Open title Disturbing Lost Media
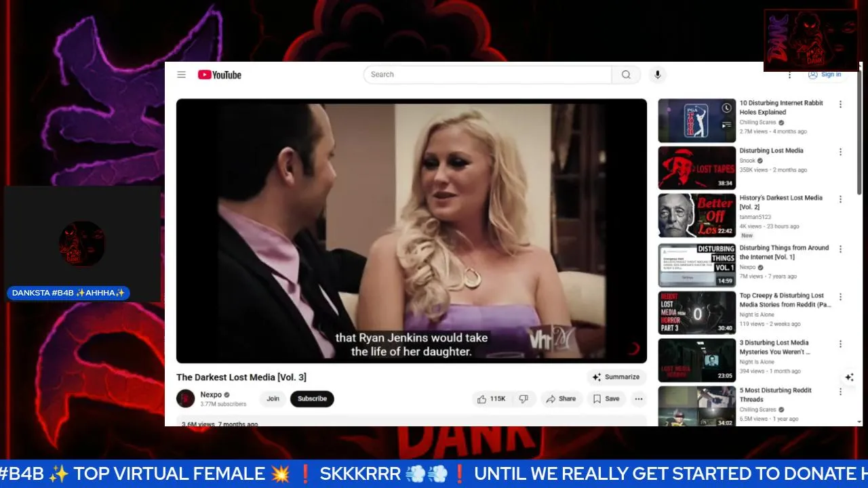868x488 pixels. pyautogui.click(x=771, y=150)
